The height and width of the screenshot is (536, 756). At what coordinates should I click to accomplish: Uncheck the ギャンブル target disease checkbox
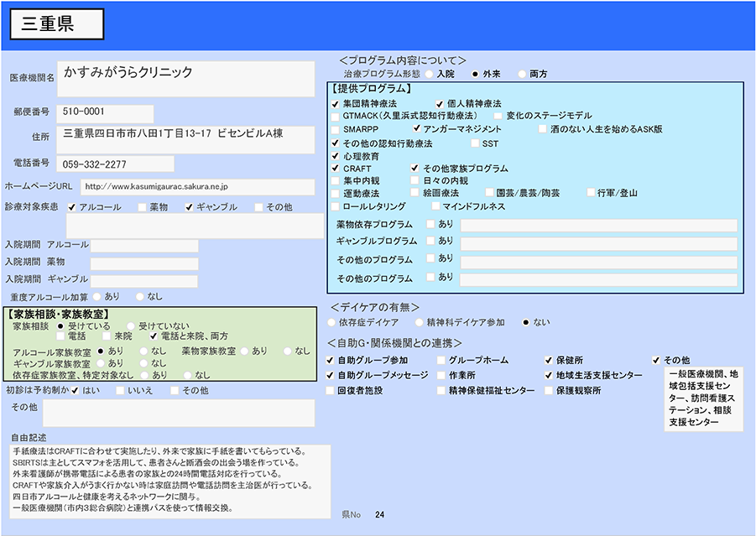click(189, 207)
